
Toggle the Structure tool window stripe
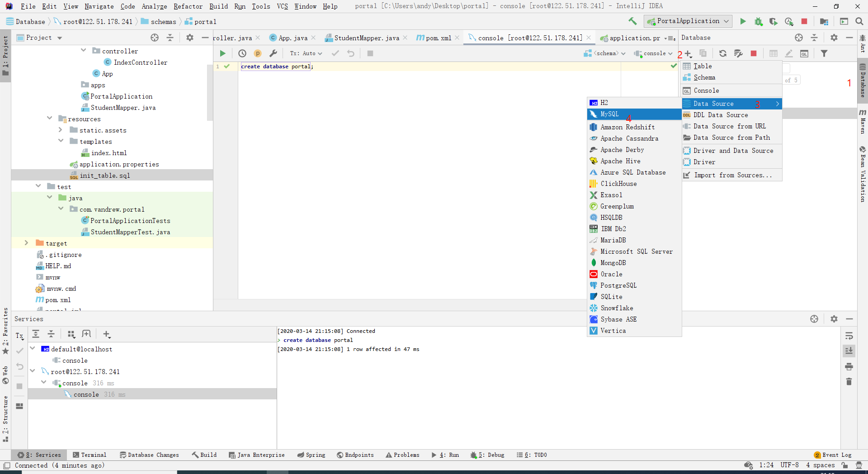pos(5,419)
